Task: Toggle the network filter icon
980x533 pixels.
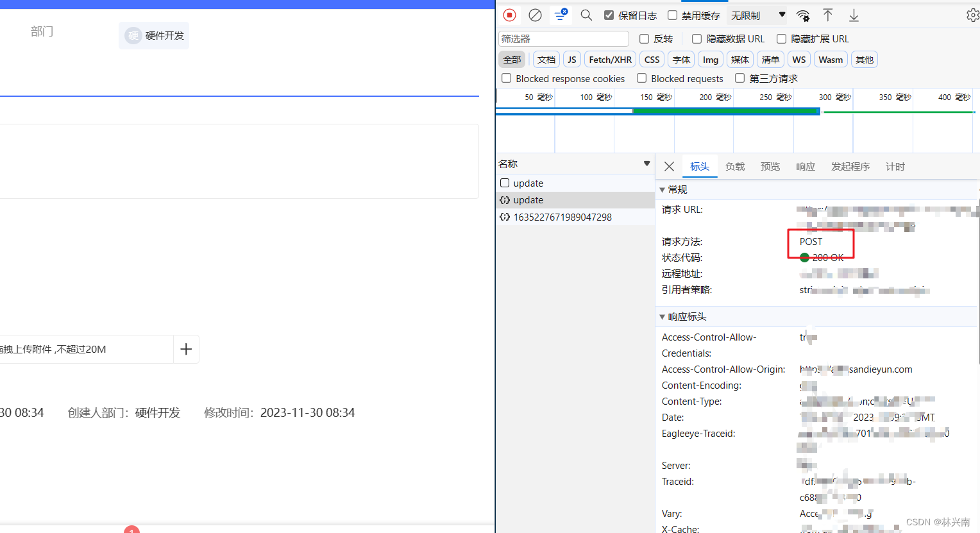Action: (x=561, y=14)
